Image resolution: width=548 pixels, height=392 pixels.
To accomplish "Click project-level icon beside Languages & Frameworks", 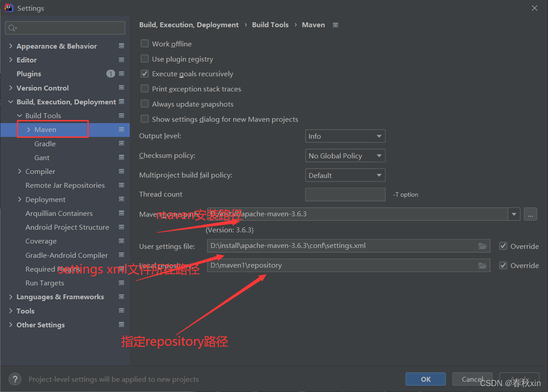I will 121,297.
